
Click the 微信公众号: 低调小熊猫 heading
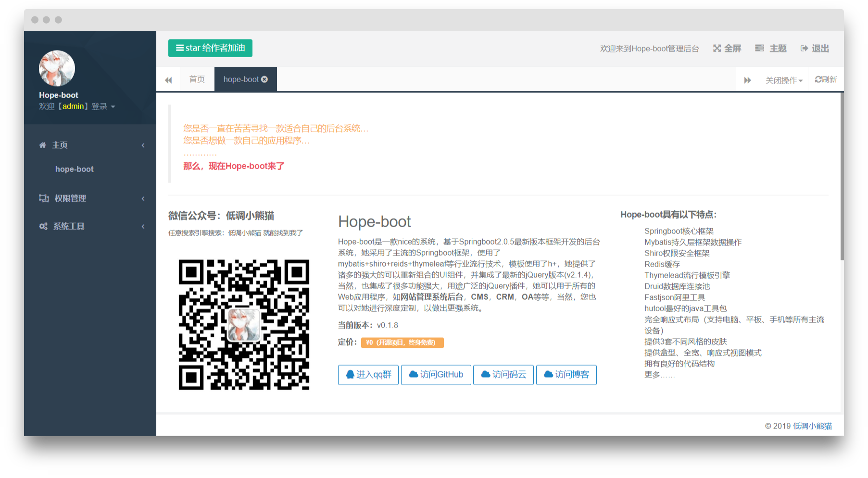[221, 216]
